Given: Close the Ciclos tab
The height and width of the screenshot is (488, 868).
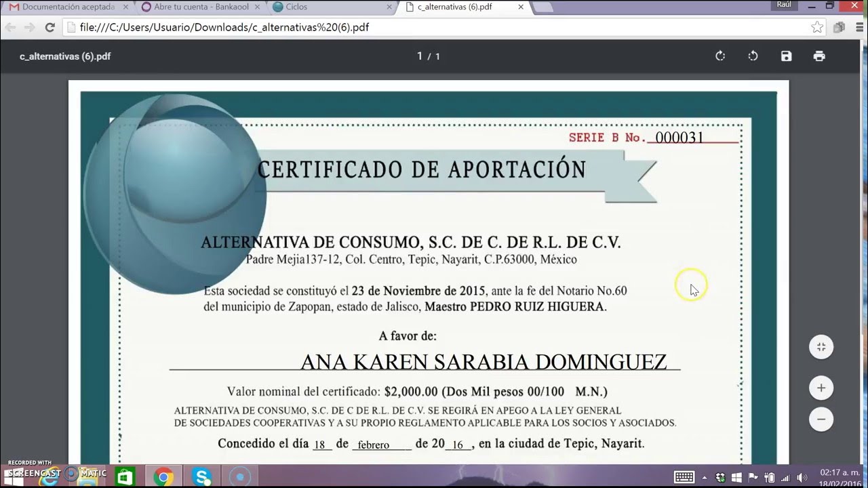Looking at the screenshot, I should point(389,7).
